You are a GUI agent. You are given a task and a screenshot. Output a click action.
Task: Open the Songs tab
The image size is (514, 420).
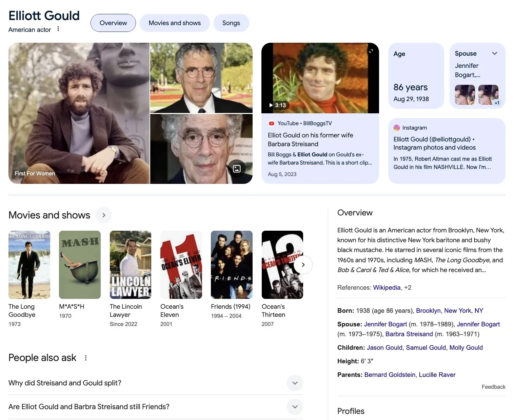pos(231,23)
